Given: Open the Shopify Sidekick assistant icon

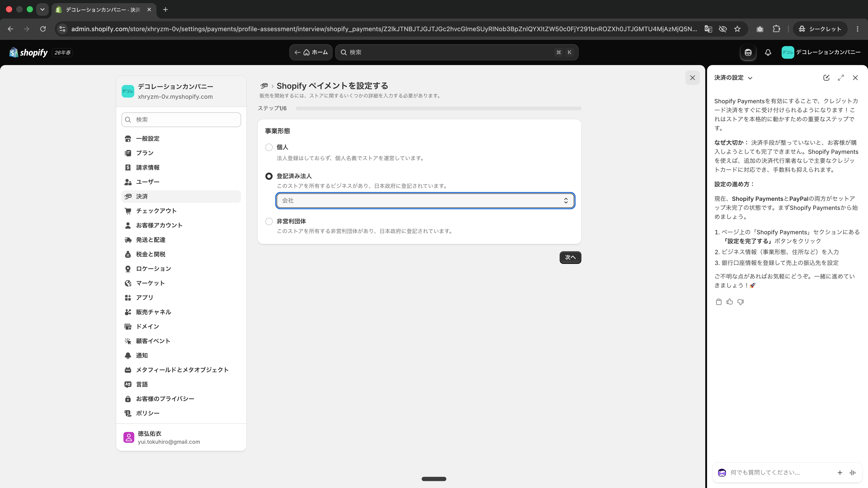Looking at the screenshot, I should 748,53.
